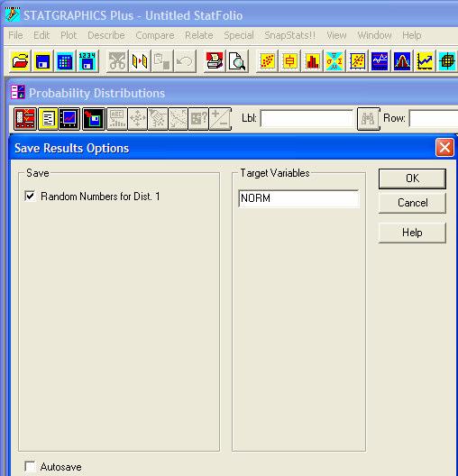Click the Row input field
Viewport: 458px width, 476px height.
(434, 118)
